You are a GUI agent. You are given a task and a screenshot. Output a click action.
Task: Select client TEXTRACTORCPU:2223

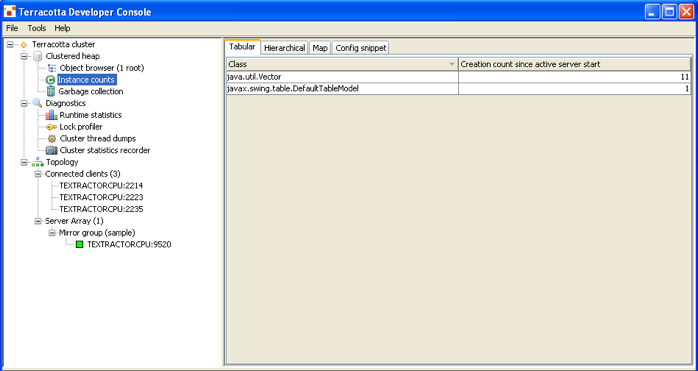(101, 197)
